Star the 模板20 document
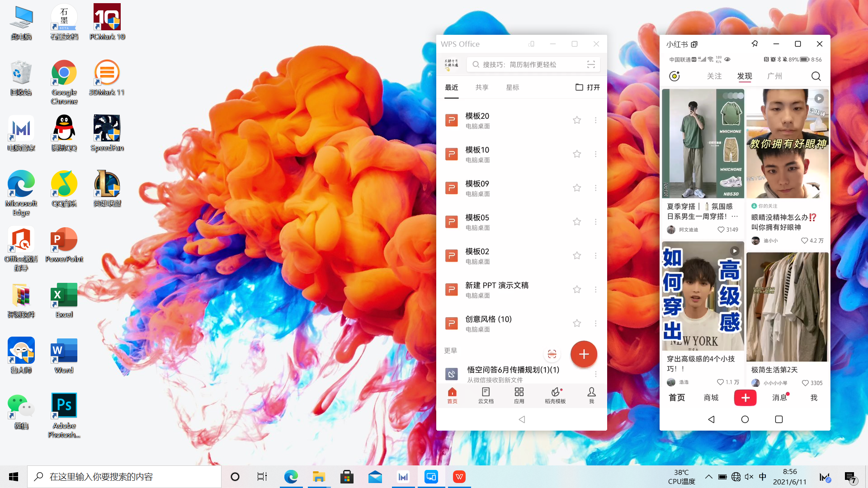 click(x=577, y=120)
